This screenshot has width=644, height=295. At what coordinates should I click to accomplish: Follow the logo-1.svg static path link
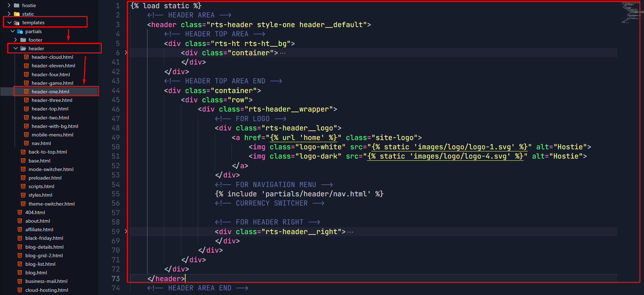449,147
